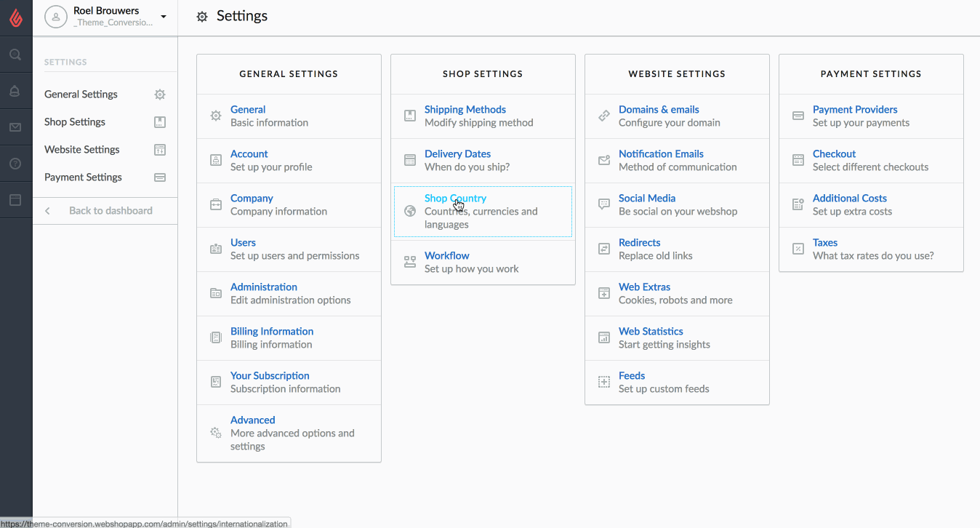Click the arrows icon next to Redirects

pos(604,249)
